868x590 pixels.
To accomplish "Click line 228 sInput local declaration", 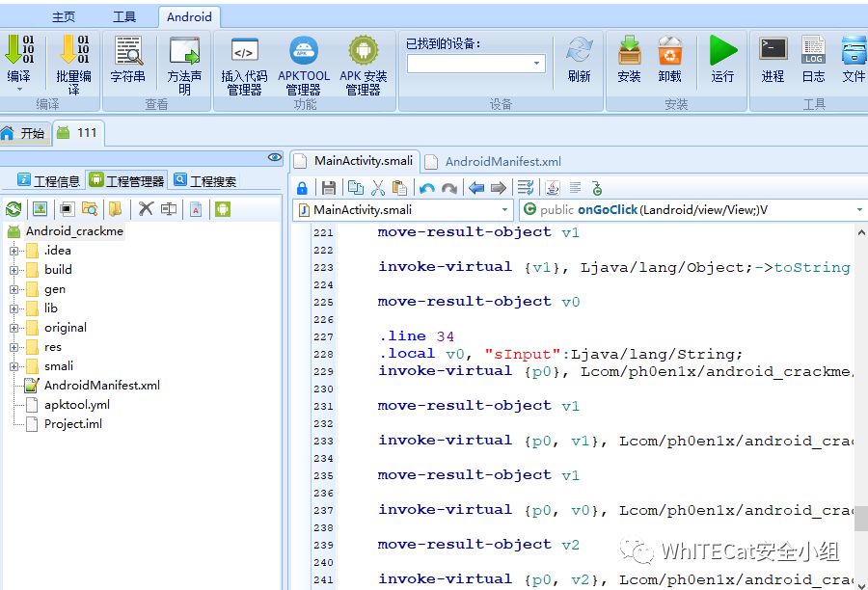I will point(560,354).
